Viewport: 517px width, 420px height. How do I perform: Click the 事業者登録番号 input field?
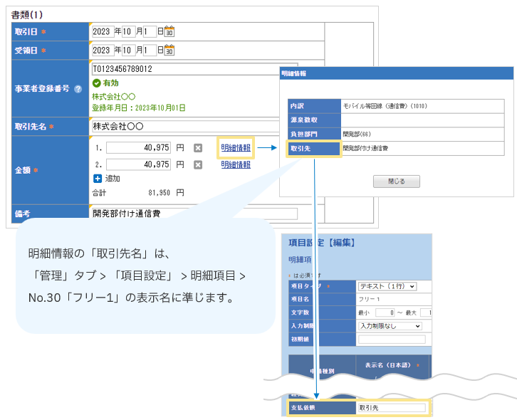click(x=185, y=69)
